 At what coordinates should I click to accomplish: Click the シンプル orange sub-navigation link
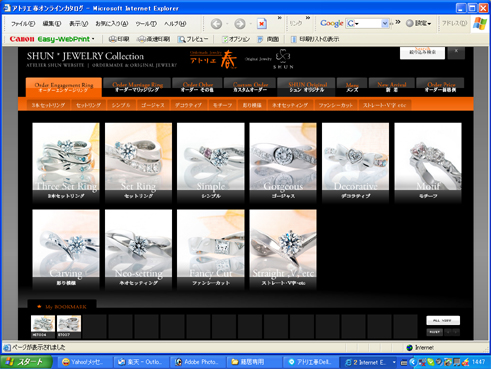coord(121,105)
